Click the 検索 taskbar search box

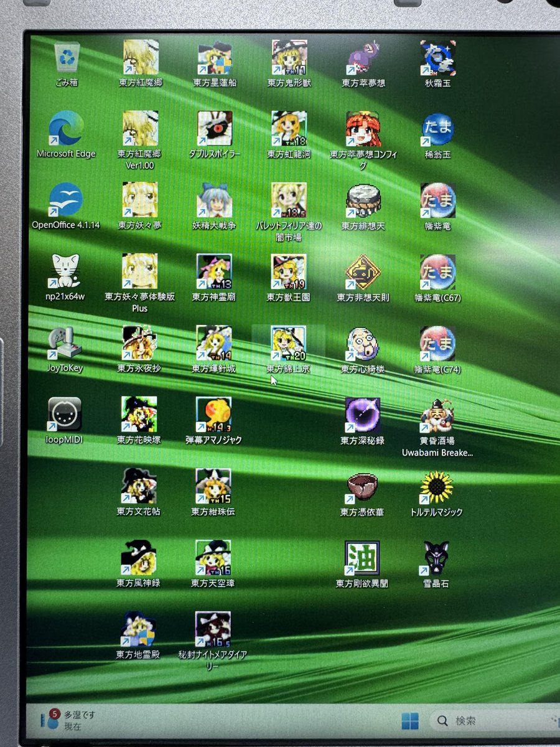(494, 721)
